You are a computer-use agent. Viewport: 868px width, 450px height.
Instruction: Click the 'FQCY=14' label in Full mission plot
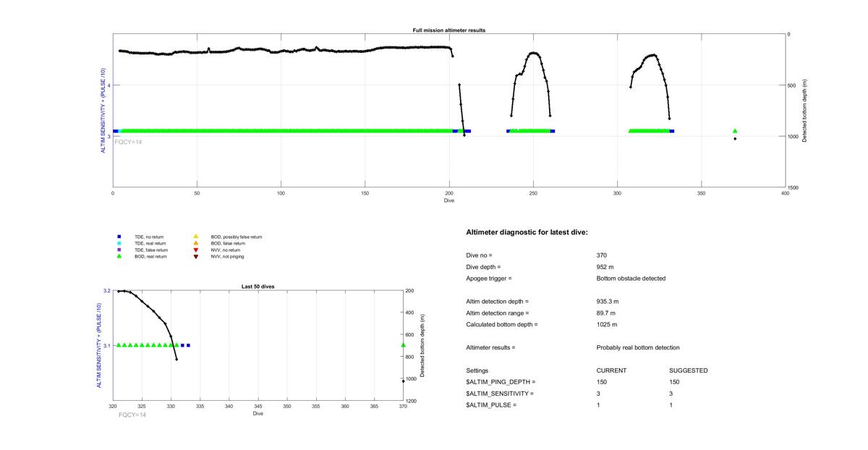point(129,142)
